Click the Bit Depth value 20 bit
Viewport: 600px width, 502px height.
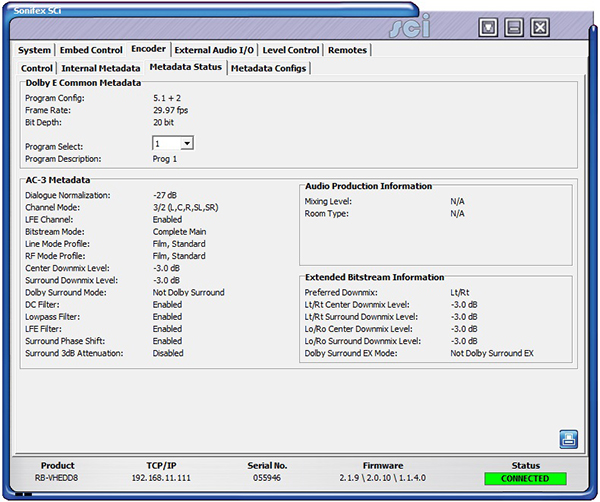[163, 122]
